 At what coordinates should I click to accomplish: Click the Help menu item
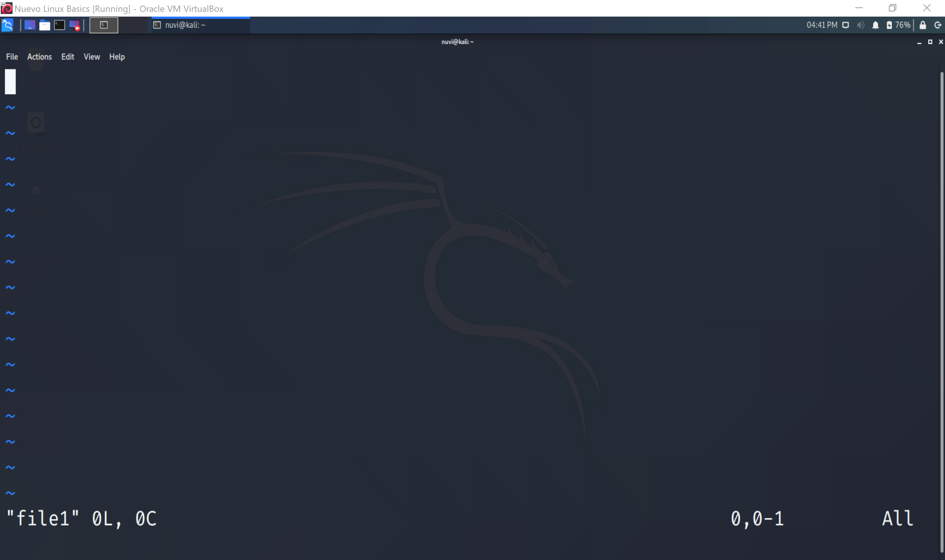117,57
